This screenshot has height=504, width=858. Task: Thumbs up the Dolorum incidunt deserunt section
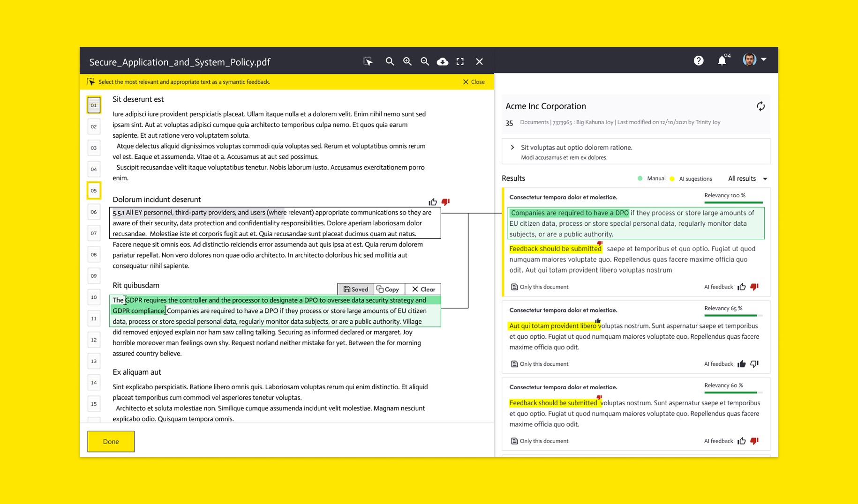click(x=432, y=202)
